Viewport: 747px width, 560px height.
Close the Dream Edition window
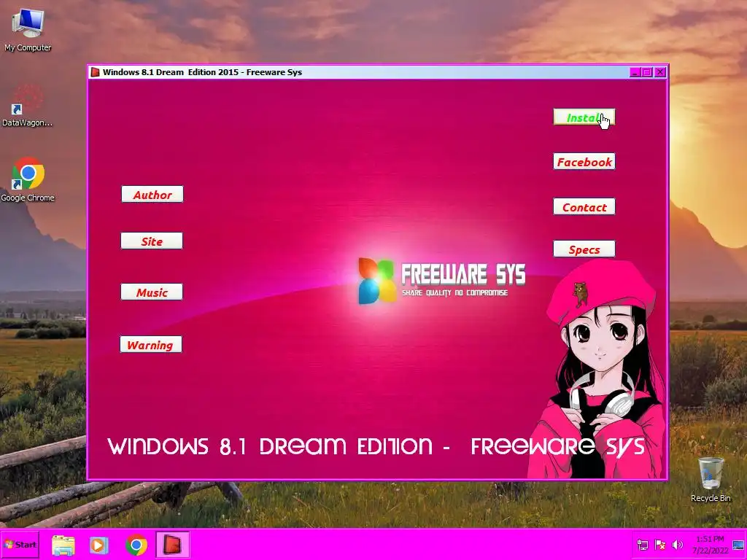click(x=659, y=72)
